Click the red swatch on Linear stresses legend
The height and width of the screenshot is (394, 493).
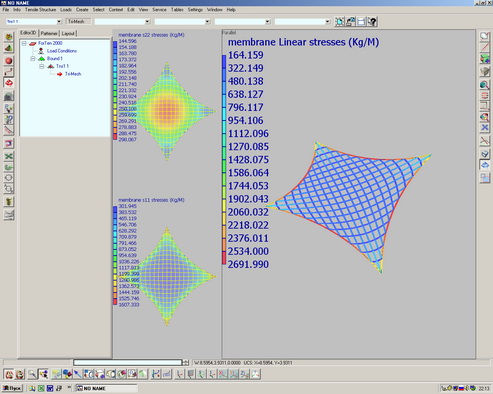click(x=224, y=258)
